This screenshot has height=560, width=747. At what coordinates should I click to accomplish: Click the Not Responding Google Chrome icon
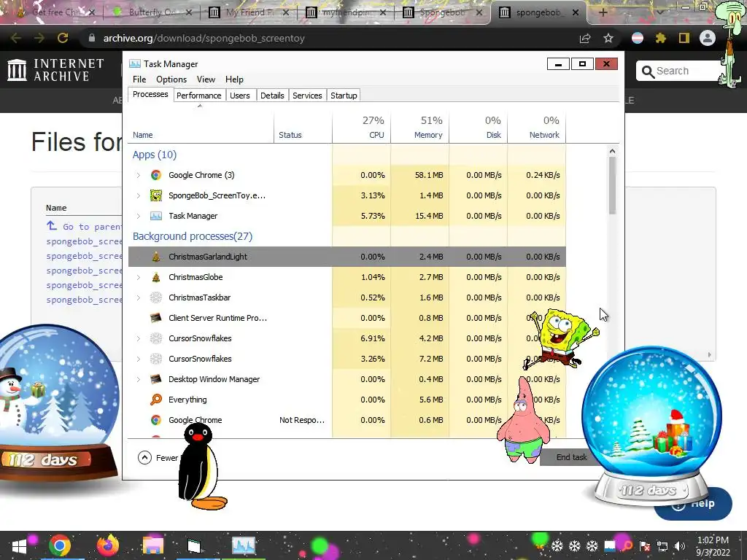156,420
